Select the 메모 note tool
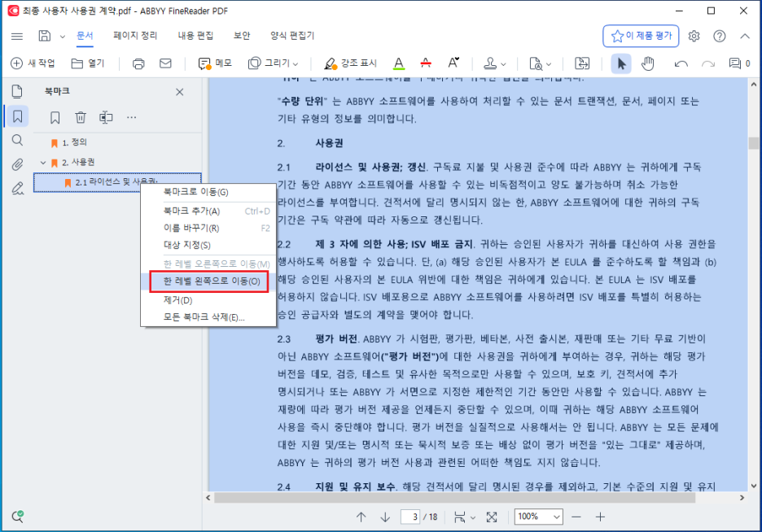Image resolution: width=762 pixels, height=532 pixels. click(215, 63)
